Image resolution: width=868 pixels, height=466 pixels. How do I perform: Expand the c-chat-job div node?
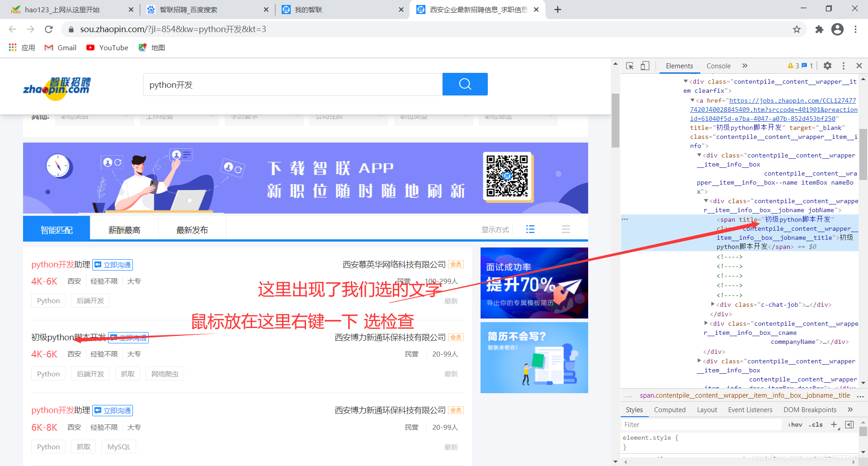coord(713,304)
